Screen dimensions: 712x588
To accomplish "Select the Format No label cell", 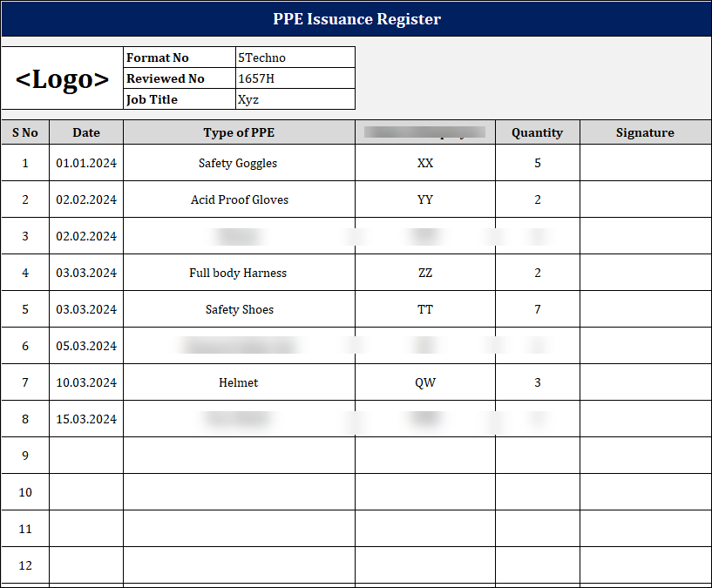I will tap(180, 57).
